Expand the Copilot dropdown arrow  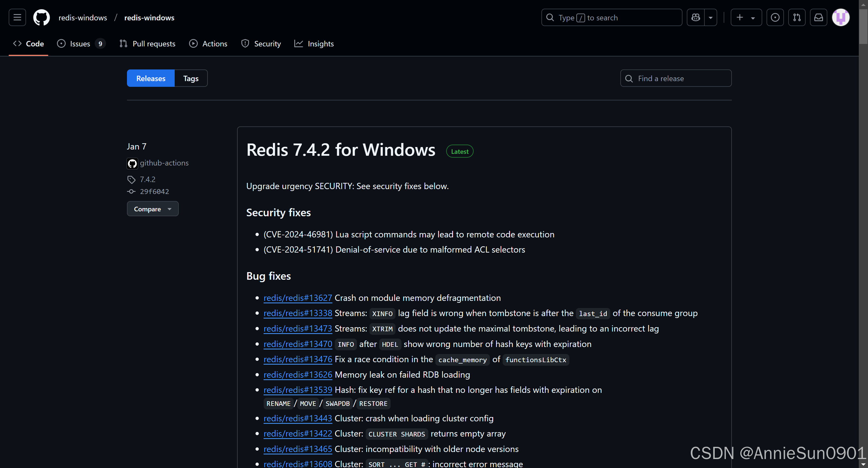click(x=711, y=18)
